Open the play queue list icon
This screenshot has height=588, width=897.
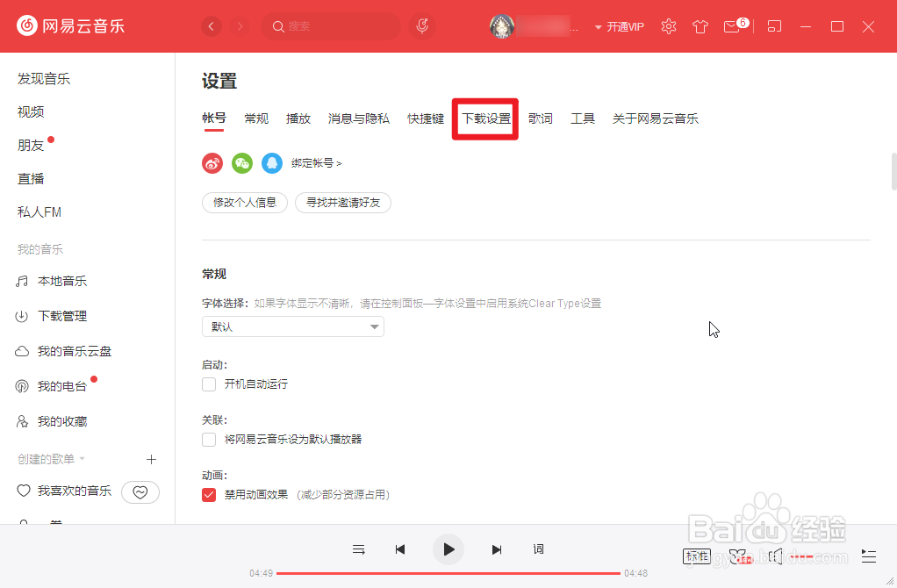pos(869,556)
